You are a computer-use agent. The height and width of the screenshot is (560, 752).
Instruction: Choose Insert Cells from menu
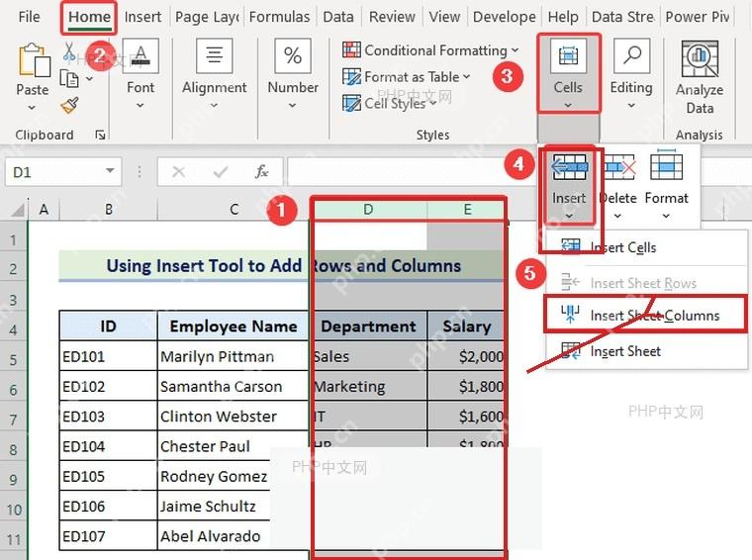coord(646,247)
